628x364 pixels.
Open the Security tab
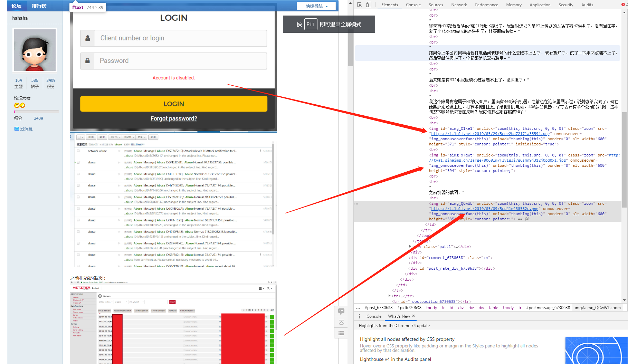pyautogui.click(x=566, y=5)
